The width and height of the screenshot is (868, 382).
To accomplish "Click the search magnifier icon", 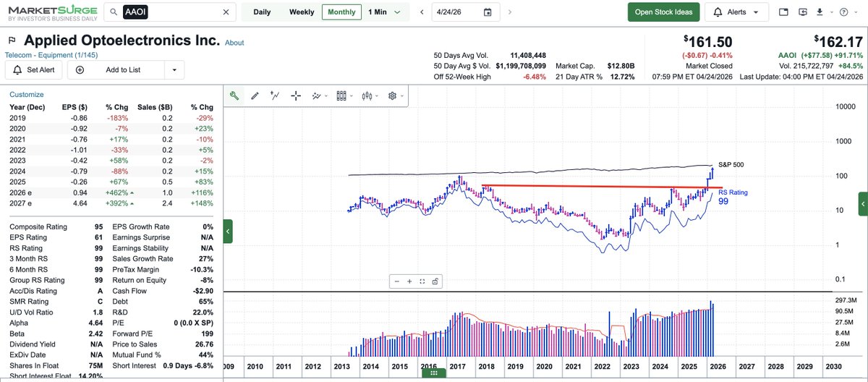I will pos(114,12).
